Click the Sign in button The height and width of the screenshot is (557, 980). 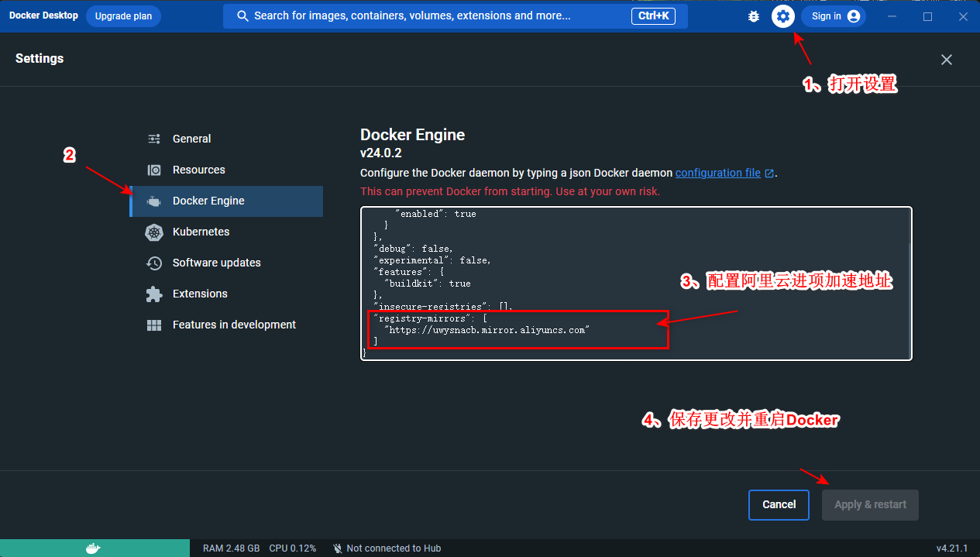pos(834,16)
